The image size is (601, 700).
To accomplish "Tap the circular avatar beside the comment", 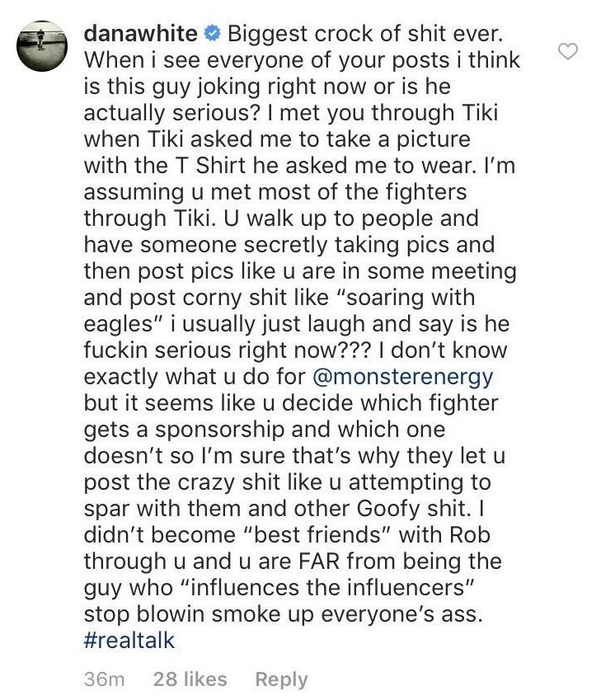I will tap(42, 48).
